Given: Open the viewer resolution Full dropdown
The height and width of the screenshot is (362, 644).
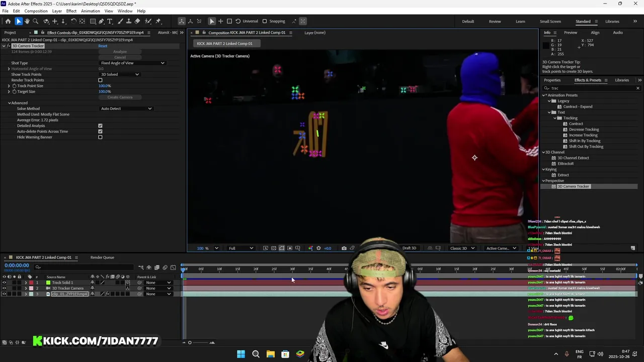Looking at the screenshot, I should 240,248.
